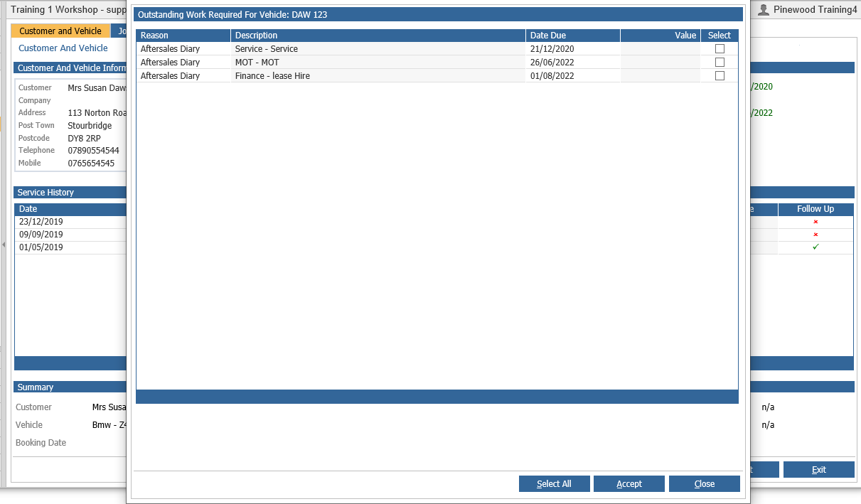Click the Value column header
Image resolution: width=861 pixels, height=504 pixels.
tap(661, 36)
